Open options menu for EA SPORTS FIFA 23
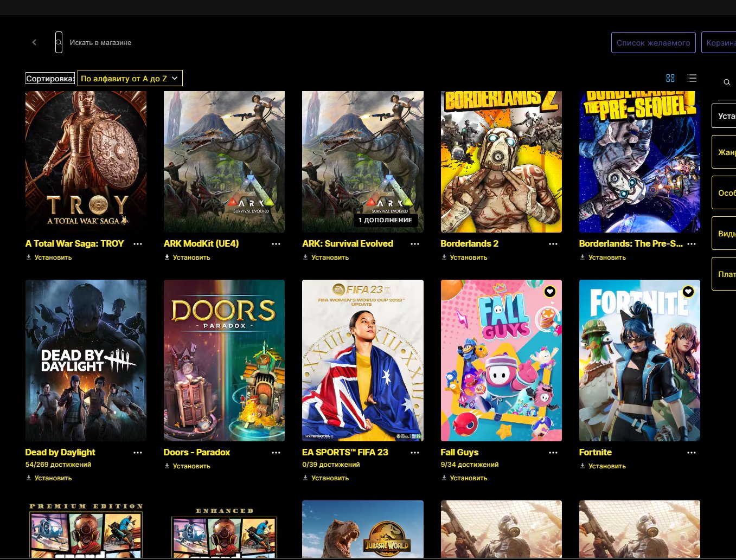736x560 pixels. (415, 453)
